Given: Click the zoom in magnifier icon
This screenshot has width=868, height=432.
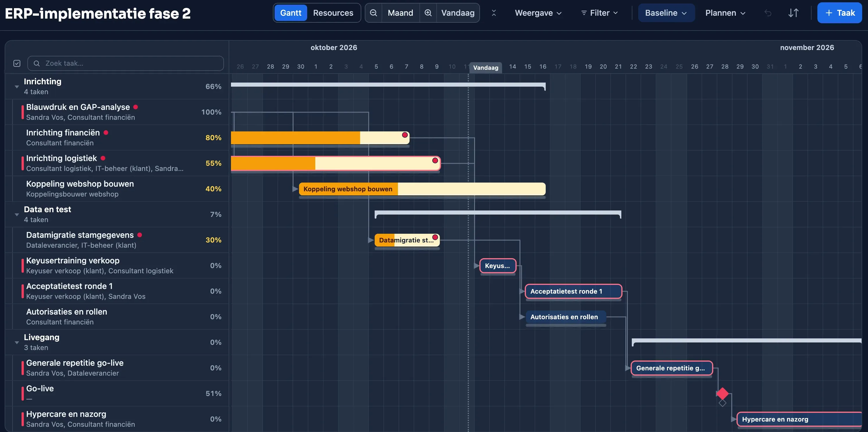Looking at the screenshot, I should pos(428,13).
